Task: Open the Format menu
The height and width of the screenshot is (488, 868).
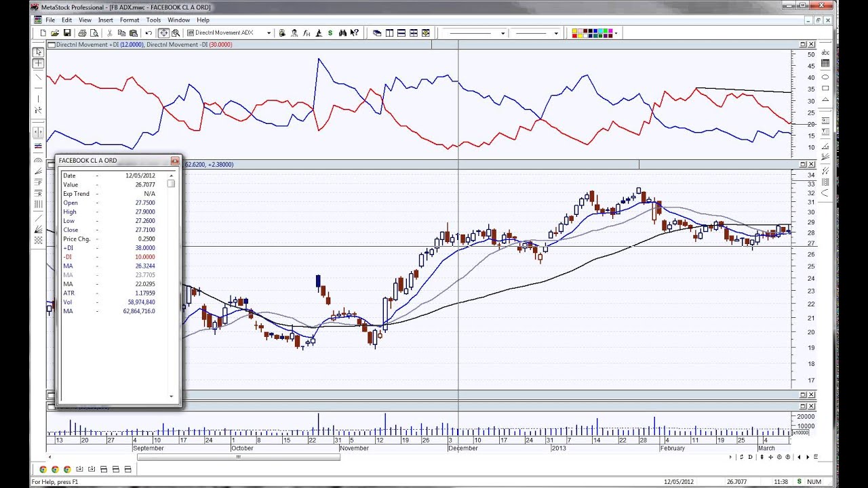Action: point(130,20)
